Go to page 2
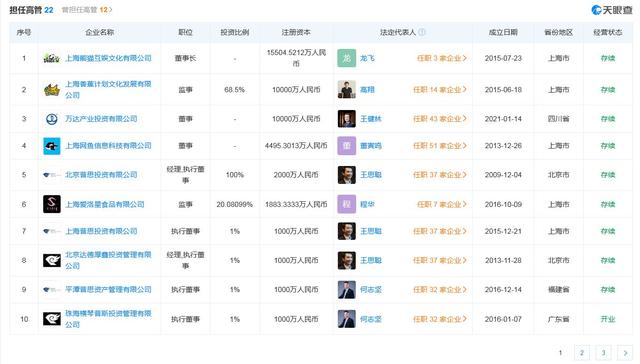640x364 pixels. [x=582, y=353]
